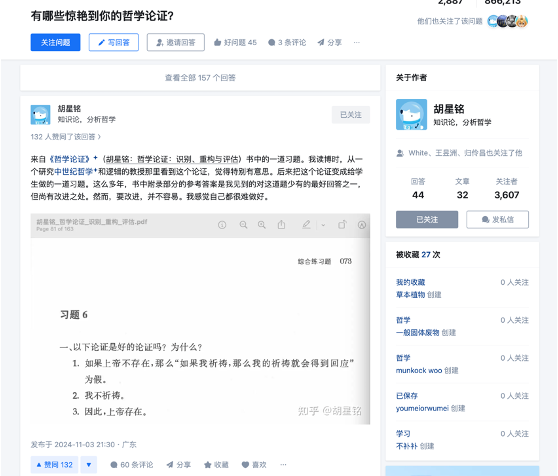
Task: Click the 发私信 message button
Action: 498,220
